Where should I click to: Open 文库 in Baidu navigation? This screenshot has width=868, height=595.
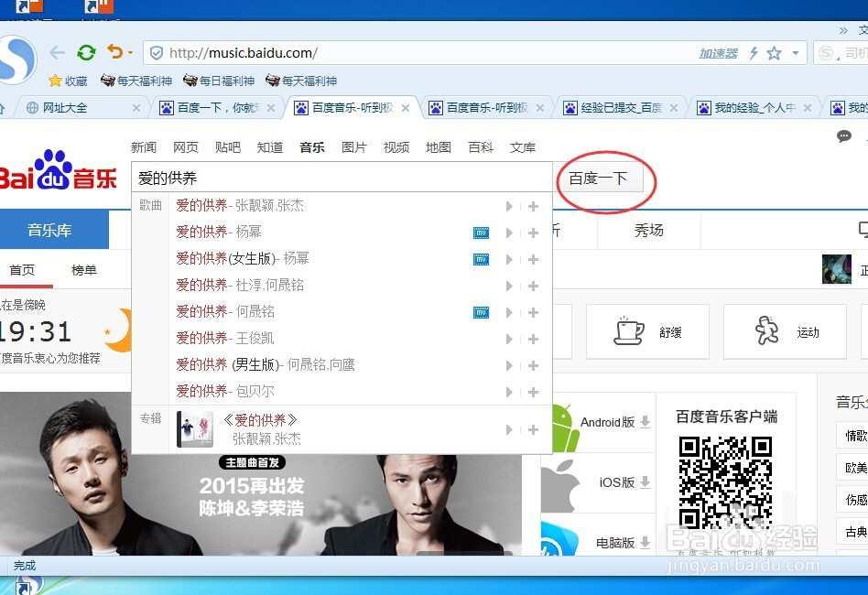pos(523,147)
